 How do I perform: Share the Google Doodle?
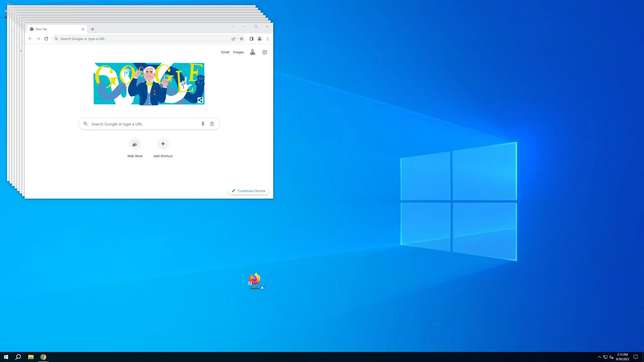tap(200, 100)
